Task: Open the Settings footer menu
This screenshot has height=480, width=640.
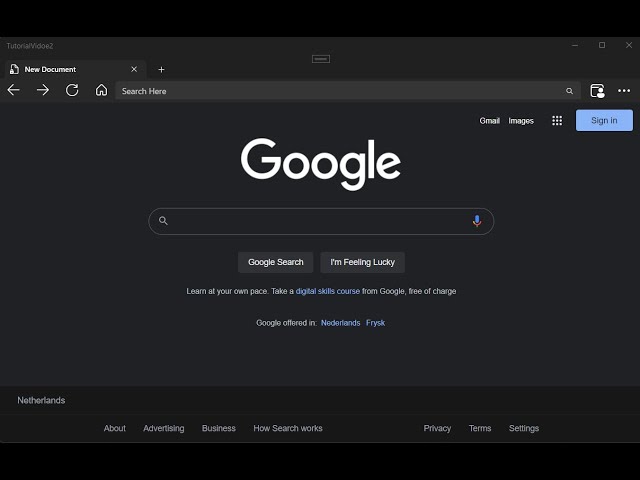Action: (524, 428)
